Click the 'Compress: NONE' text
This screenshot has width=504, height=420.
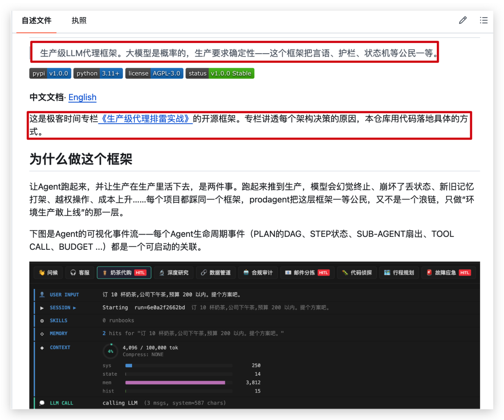point(143,354)
